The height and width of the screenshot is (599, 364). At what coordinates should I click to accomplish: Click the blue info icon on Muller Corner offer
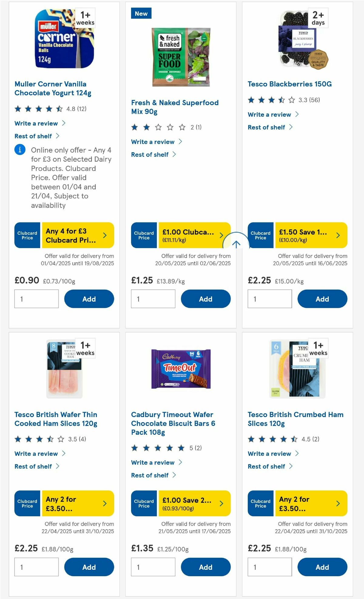click(x=19, y=150)
